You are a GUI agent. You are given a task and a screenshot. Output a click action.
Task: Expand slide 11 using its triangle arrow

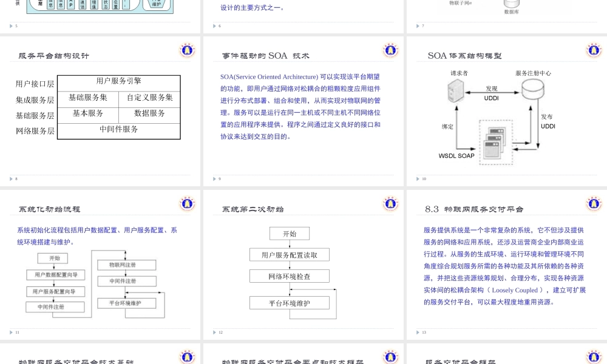click(x=12, y=332)
